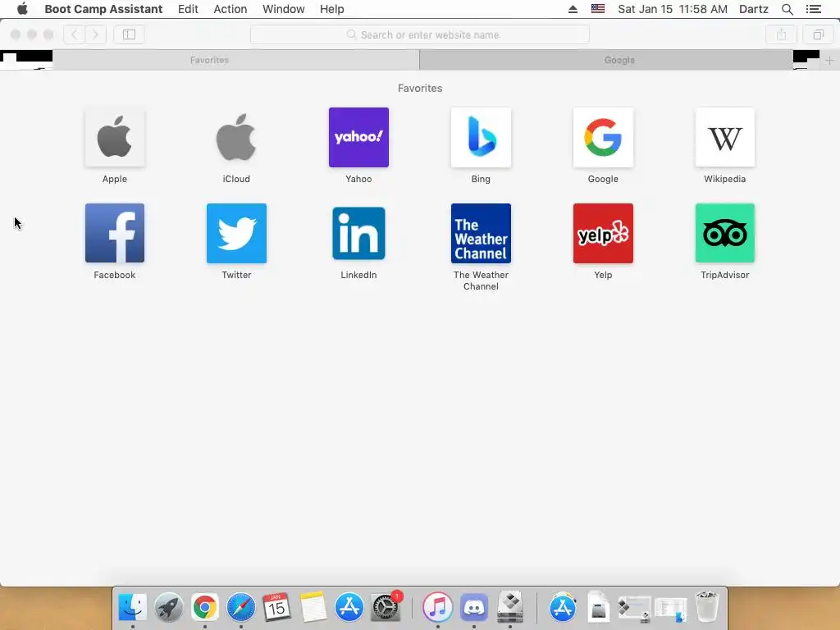Open the Edit menu
The width and height of the screenshot is (840, 630).
click(x=188, y=9)
